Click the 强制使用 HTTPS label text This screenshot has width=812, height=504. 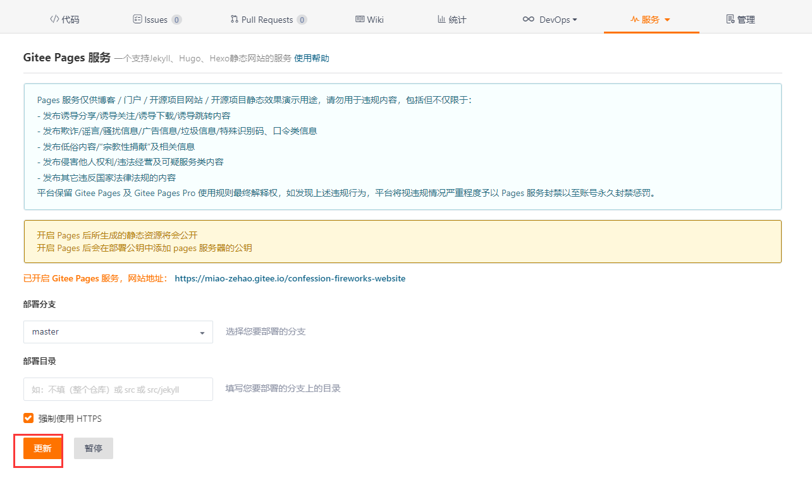[x=70, y=419]
